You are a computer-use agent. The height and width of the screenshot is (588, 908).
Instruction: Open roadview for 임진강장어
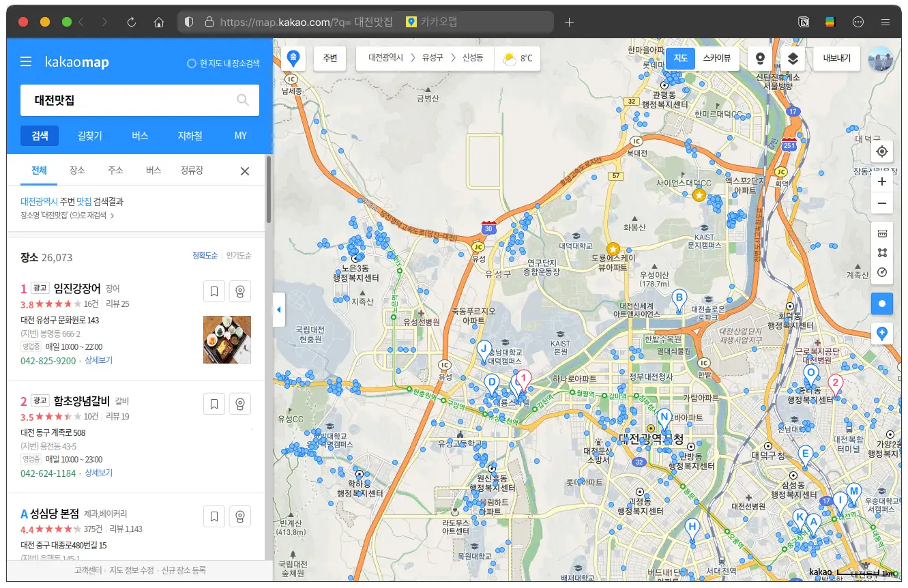[240, 291]
